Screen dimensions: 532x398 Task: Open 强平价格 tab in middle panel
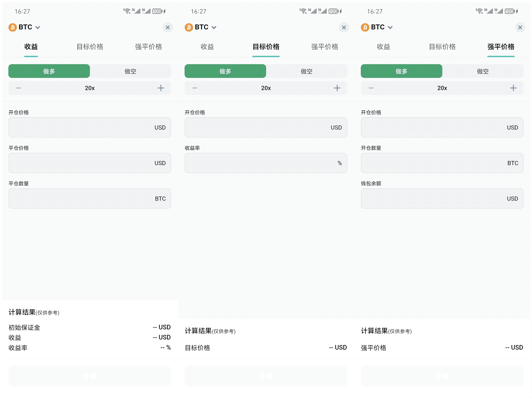pyautogui.click(x=324, y=47)
